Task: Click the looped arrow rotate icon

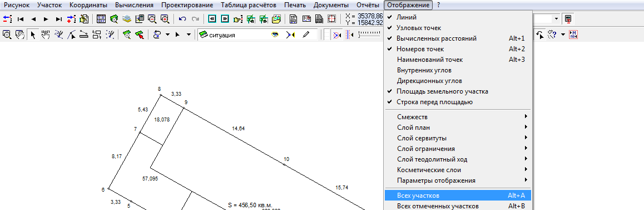Action: click(157, 35)
